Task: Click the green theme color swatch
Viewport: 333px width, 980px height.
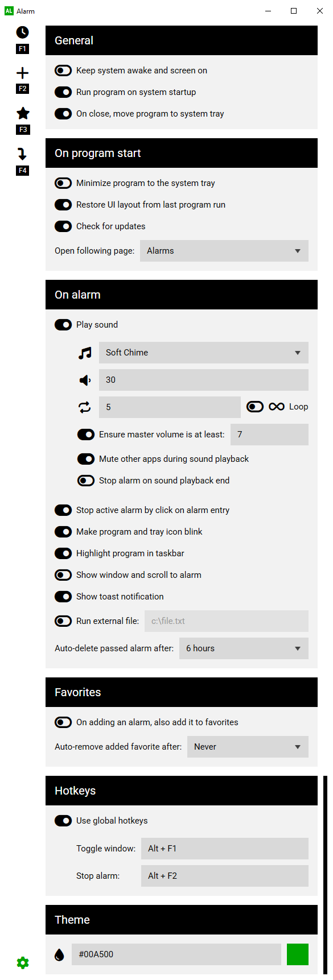Action: (298, 954)
